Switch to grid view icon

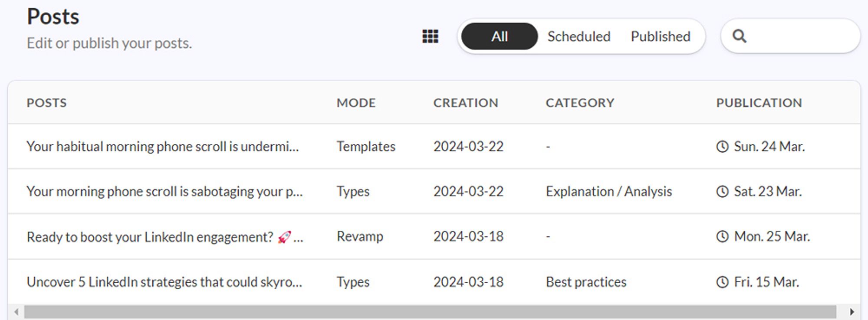[430, 36]
